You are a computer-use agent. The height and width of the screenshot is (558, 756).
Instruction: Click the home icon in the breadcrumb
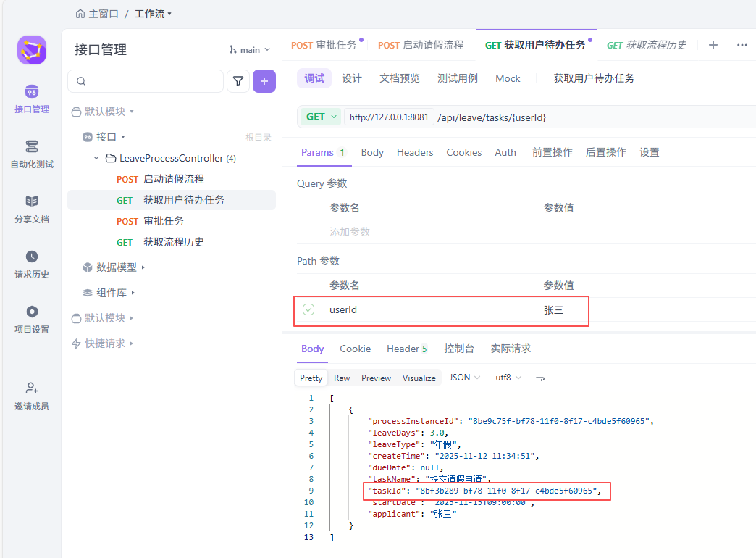click(80, 13)
